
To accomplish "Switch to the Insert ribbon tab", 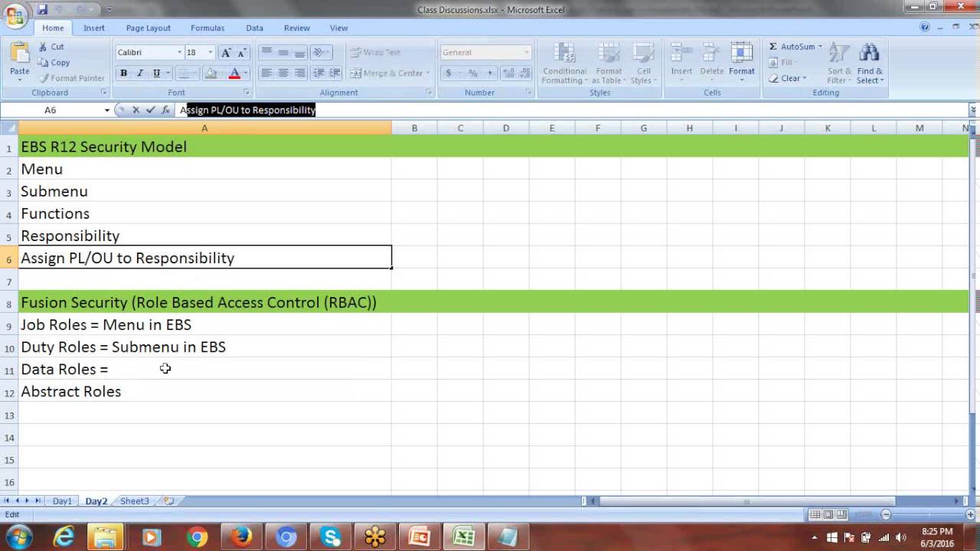I will (94, 28).
